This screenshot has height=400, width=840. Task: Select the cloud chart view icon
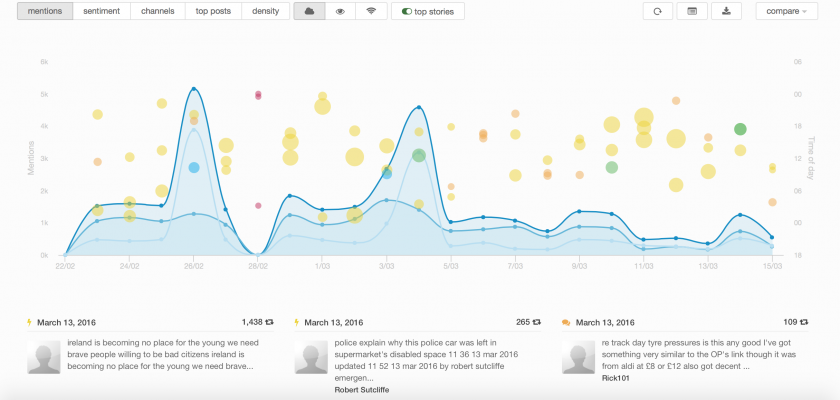(x=309, y=11)
